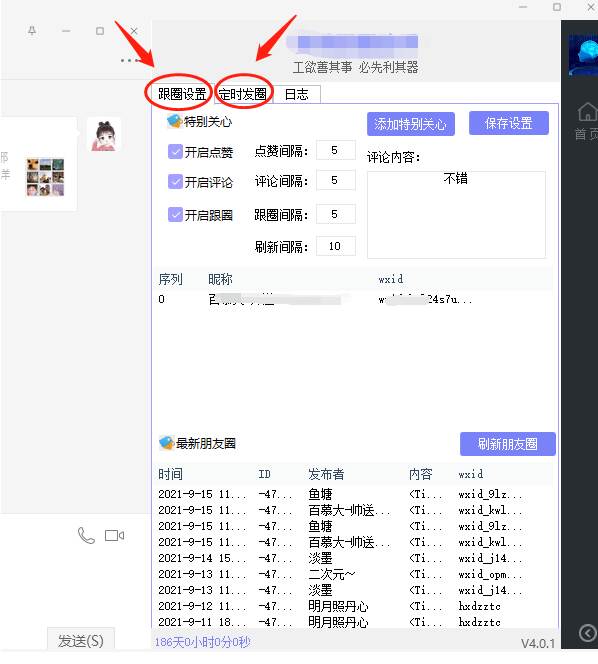Open the home icon in dark sidebar

587,112
